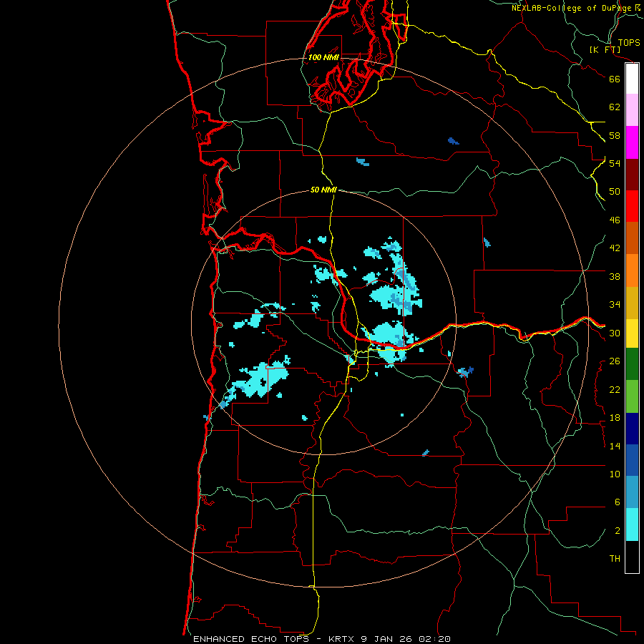Click the yellow 34 kft legend swatch
The image size is (644, 644).
point(632,333)
